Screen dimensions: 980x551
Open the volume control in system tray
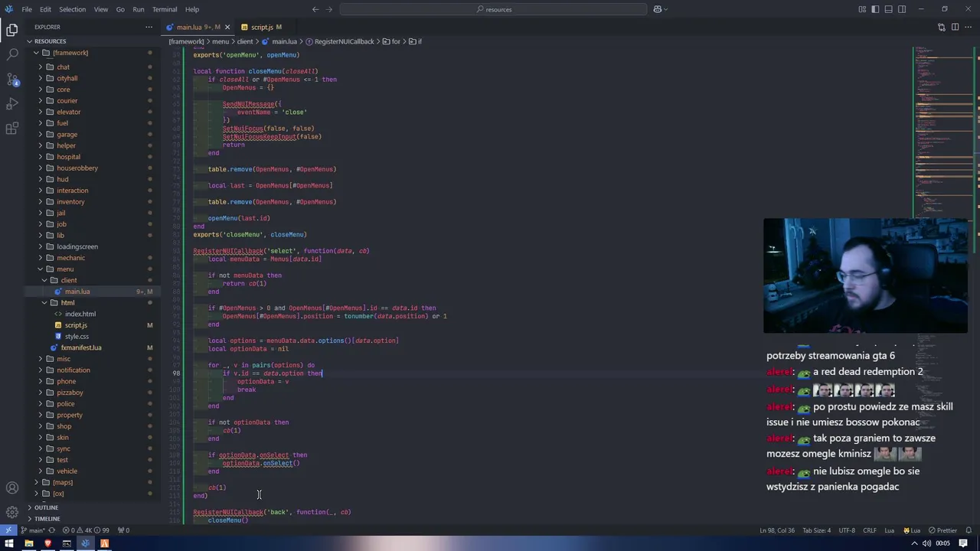pyautogui.click(x=927, y=543)
